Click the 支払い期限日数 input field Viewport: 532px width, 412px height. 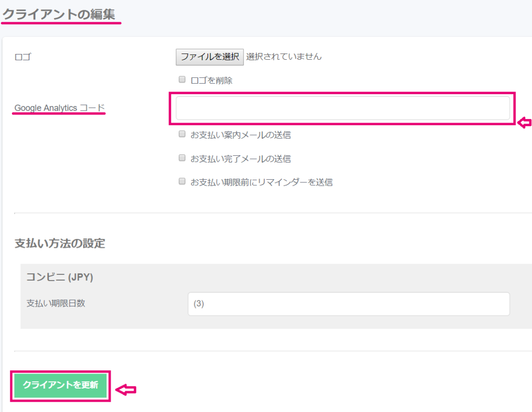pos(349,304)
